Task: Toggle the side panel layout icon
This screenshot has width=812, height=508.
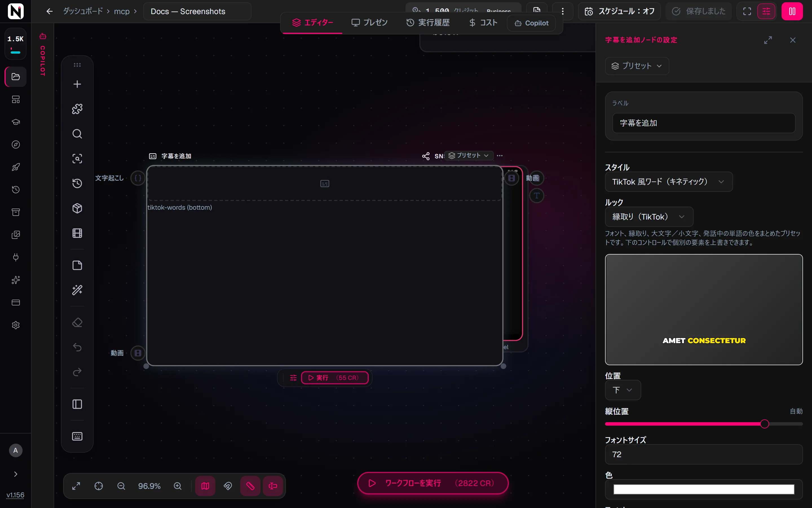Action: 77,404
